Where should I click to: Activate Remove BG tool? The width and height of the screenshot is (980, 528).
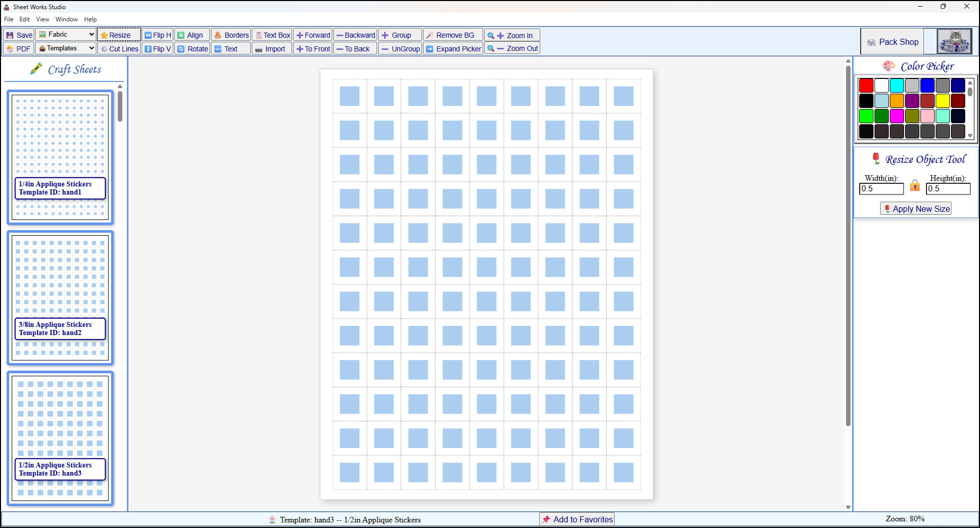(x=453, y=35)
